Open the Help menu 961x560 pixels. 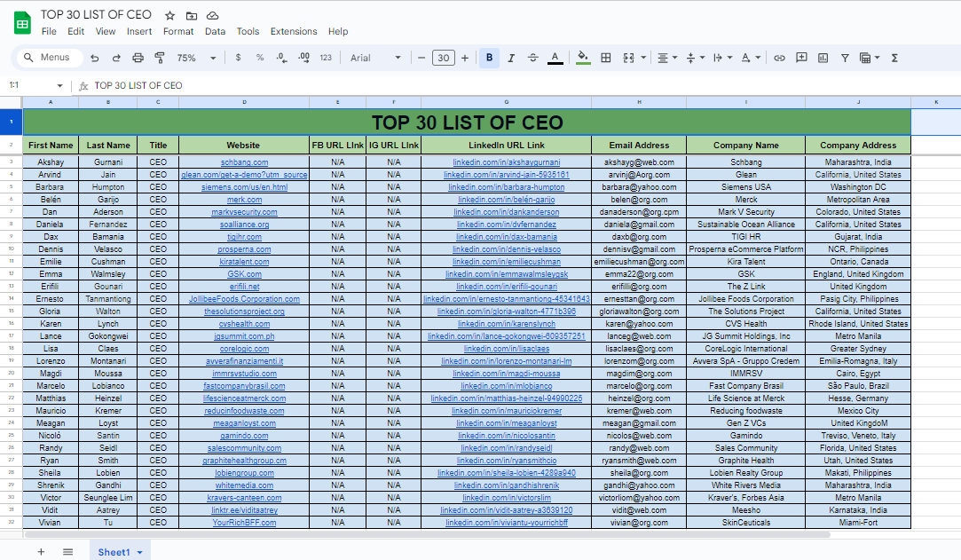point(338,31)
